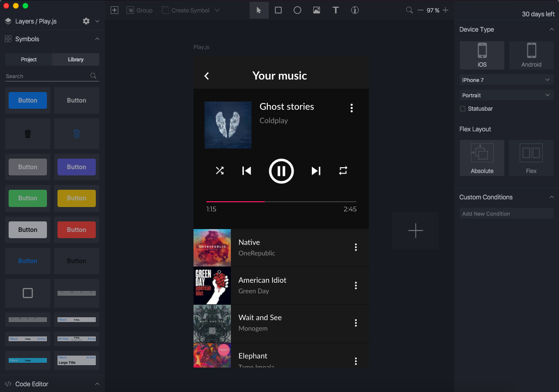Zoom out with the minus button

click(x=420, y=10)
